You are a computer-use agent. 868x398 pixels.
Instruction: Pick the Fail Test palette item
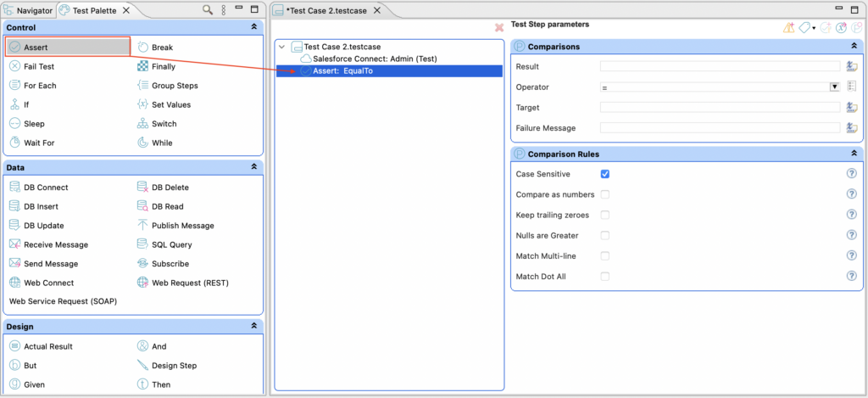(32, 66)
